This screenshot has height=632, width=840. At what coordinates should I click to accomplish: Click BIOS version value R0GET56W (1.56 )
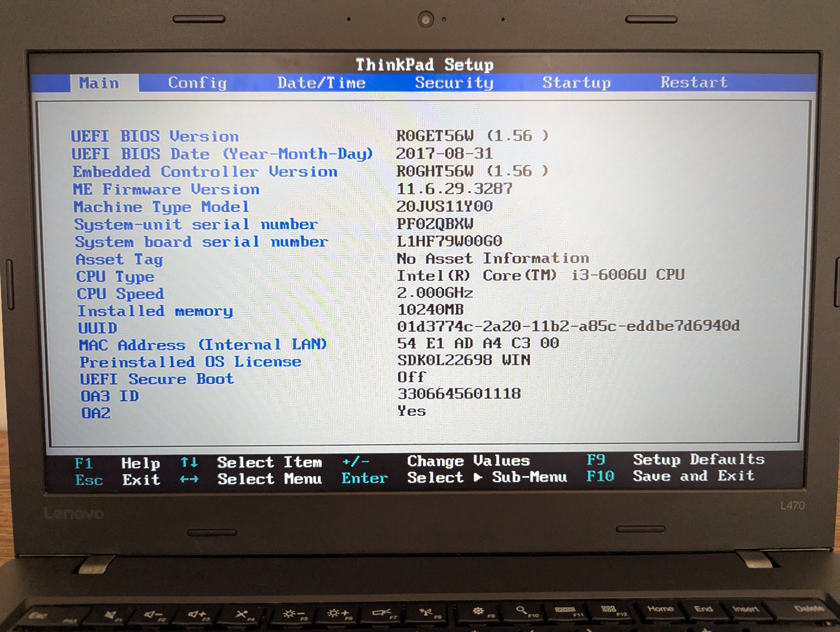click(472, 136)
